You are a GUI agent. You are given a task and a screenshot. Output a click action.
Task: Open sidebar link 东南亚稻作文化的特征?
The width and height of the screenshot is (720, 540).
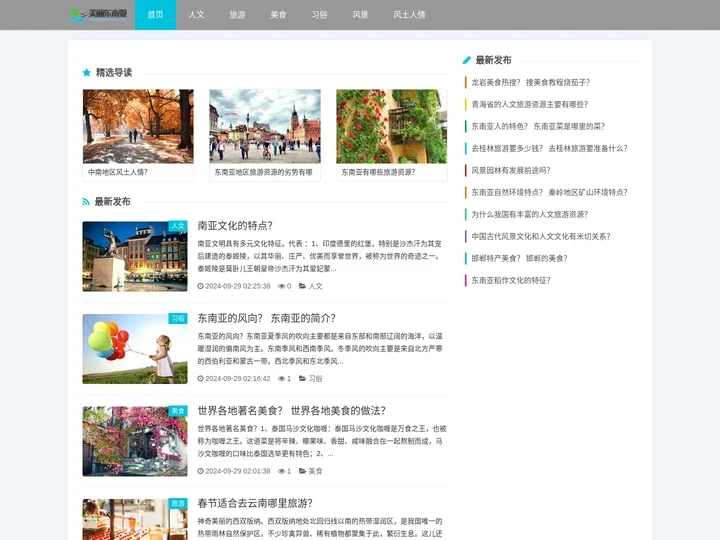pos(511,281)
